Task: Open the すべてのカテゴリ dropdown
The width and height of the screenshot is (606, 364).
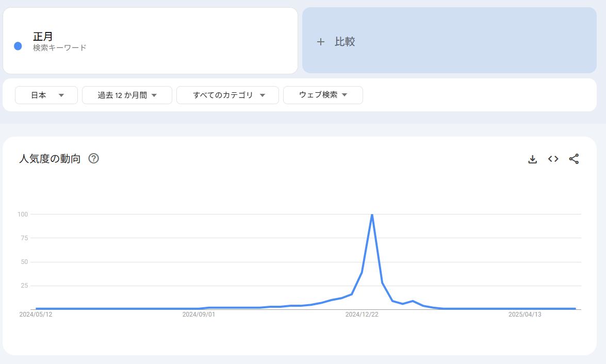Action: click(227, 95)
